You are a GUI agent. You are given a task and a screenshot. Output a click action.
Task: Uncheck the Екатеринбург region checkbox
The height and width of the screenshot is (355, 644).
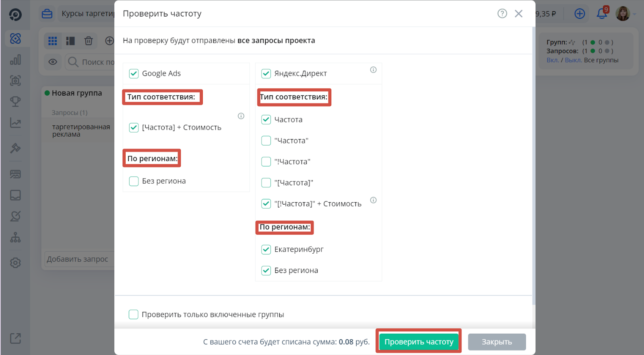coord(266,250)
